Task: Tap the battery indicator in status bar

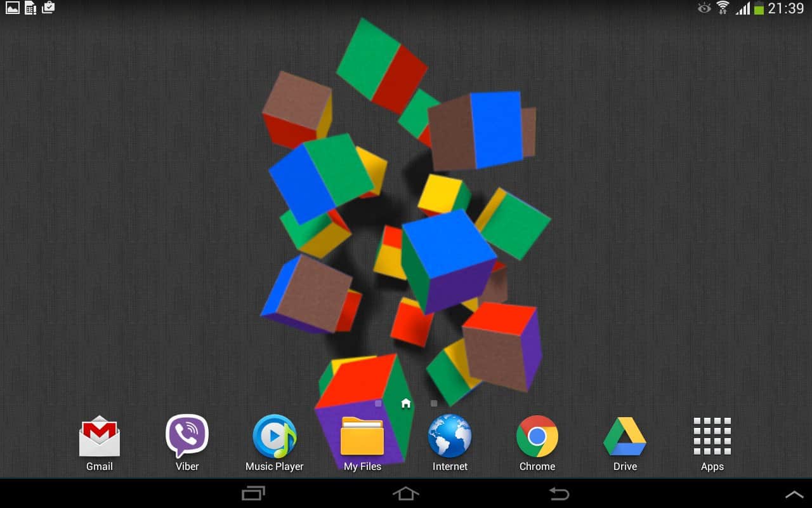Action: coord(759,9)
